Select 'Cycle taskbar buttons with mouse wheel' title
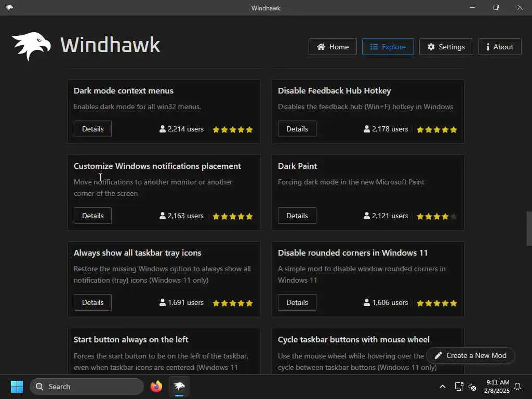 [x=353, y=340]
